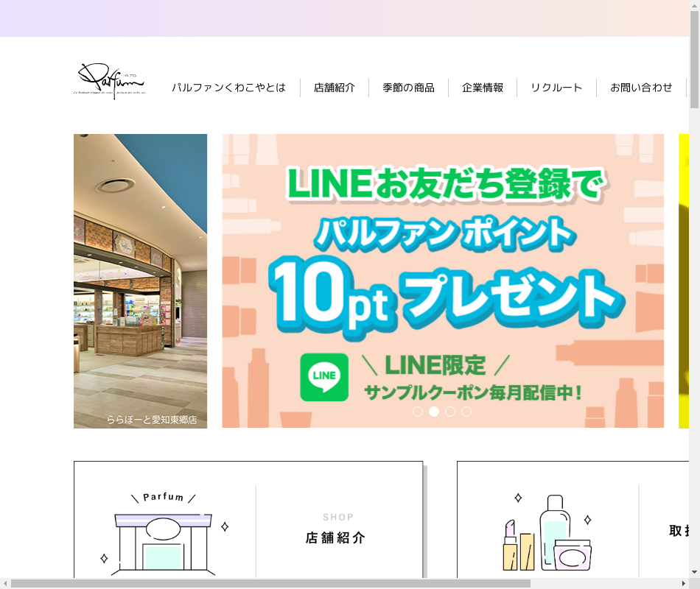Select the fourth carousel slide dot
This screenshot has width=700, height=589.
(466, 412)
